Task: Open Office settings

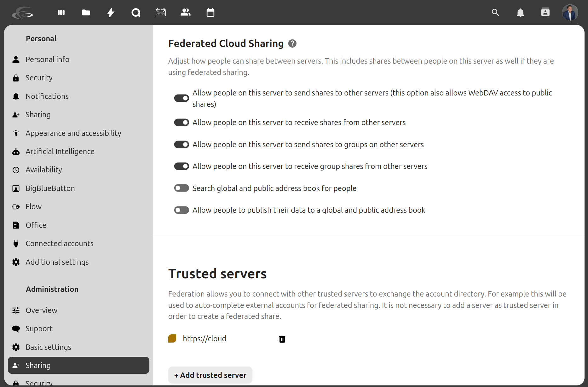Action: pyautogui.click(x=78, y=225)
